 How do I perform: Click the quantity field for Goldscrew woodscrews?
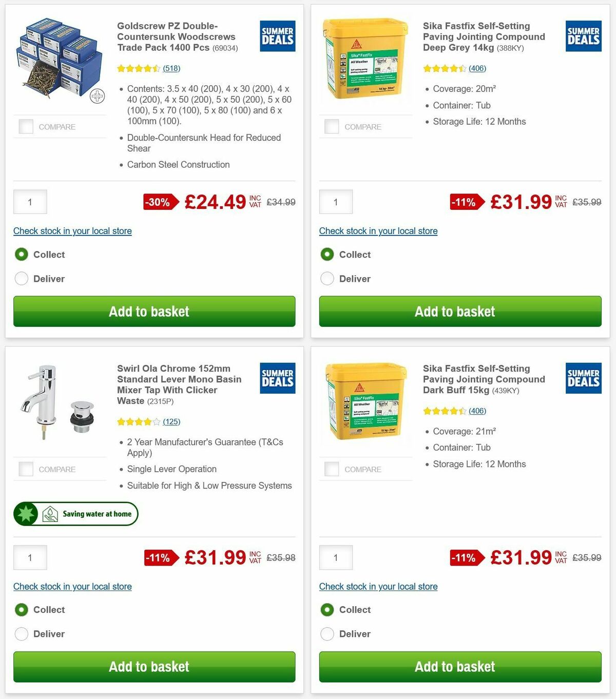point(30,202)
